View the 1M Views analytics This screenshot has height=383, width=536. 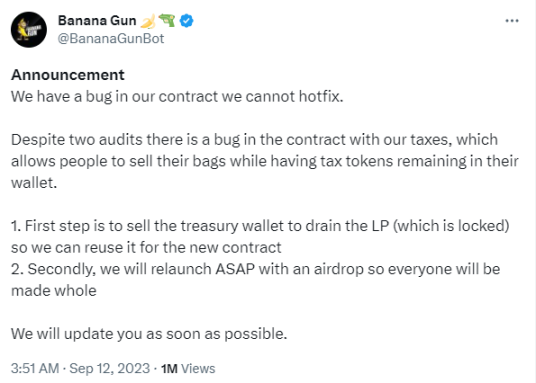point(188,368)
